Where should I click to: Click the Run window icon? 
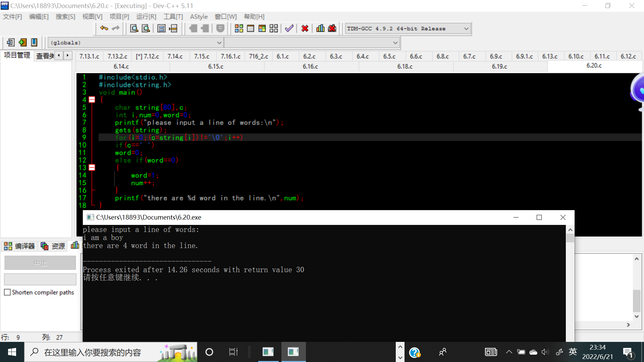[x=251, y=28]
